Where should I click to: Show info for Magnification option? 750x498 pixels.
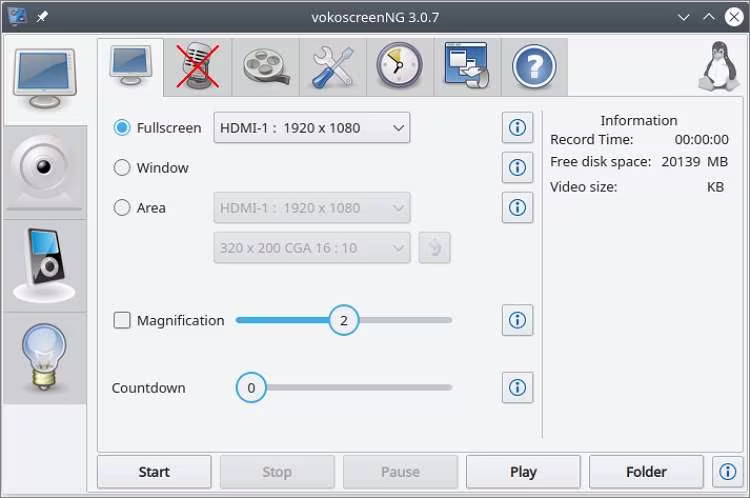click(x=518, y=320)
